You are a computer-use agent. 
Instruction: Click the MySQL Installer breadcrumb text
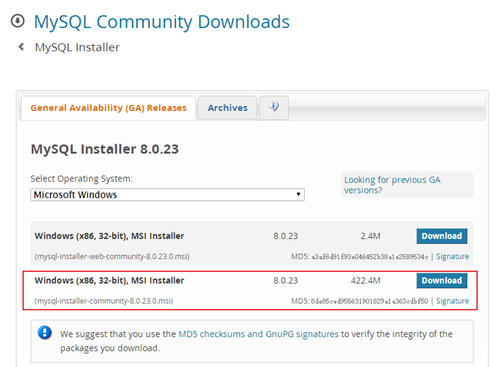[77, 47]
